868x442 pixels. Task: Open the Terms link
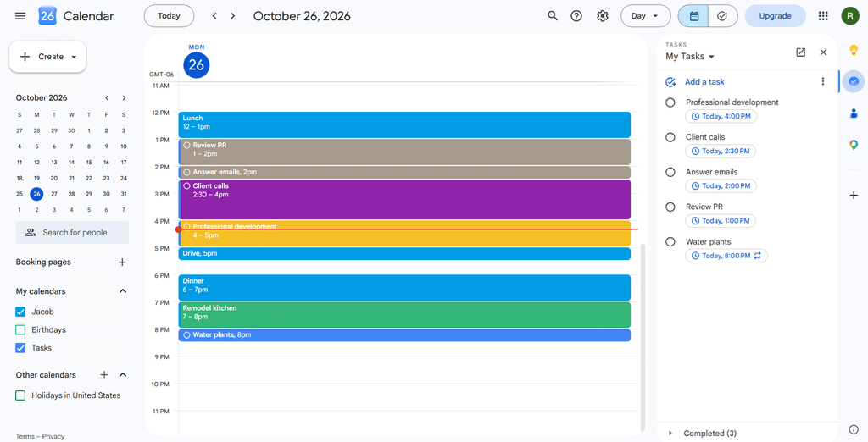click(25, 436)
